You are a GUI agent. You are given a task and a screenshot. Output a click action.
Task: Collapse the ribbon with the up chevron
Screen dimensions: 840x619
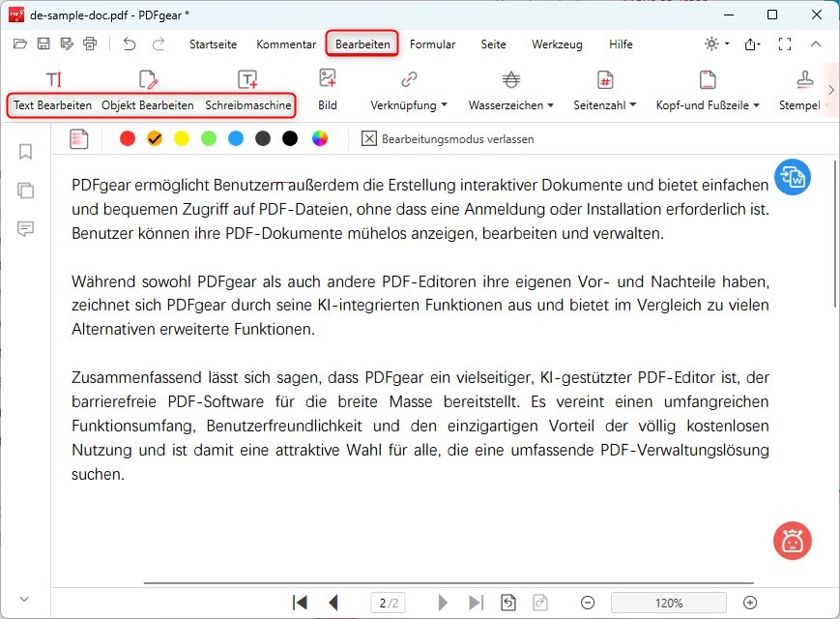pyautogui.click(x=816, y=44)
